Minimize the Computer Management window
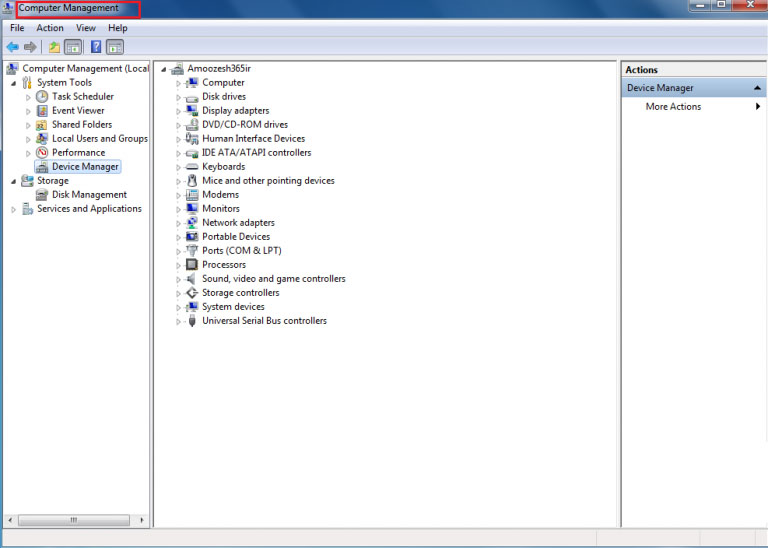This screenshot has width=768, height=548. 700,5
